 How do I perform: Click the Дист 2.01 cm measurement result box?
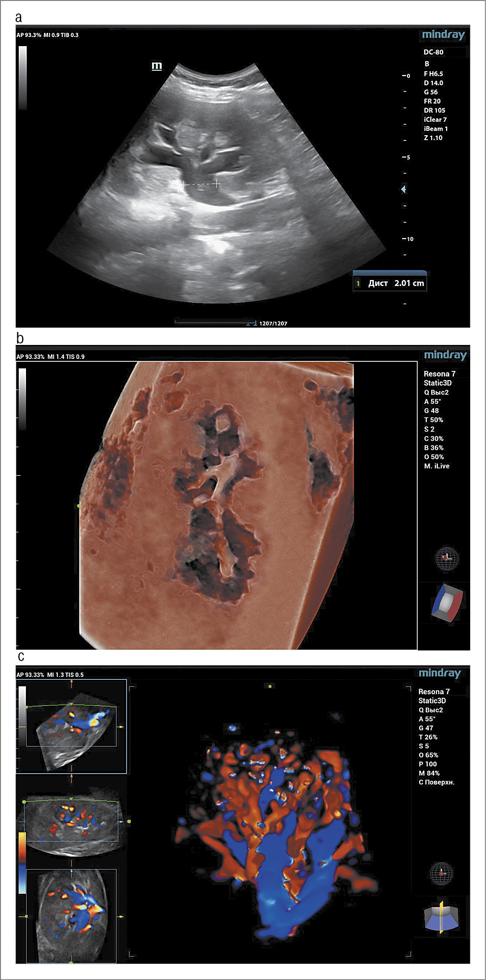[390, 283]
